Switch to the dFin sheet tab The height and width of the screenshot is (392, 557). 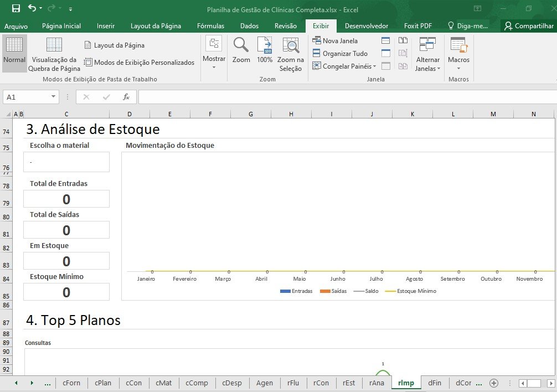(435, 383)
